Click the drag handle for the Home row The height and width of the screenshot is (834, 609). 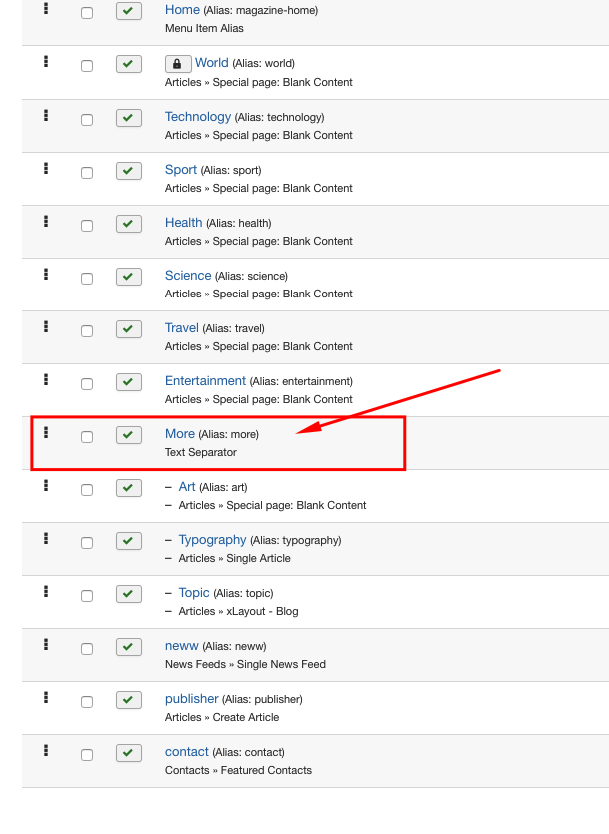pos(46,9)
